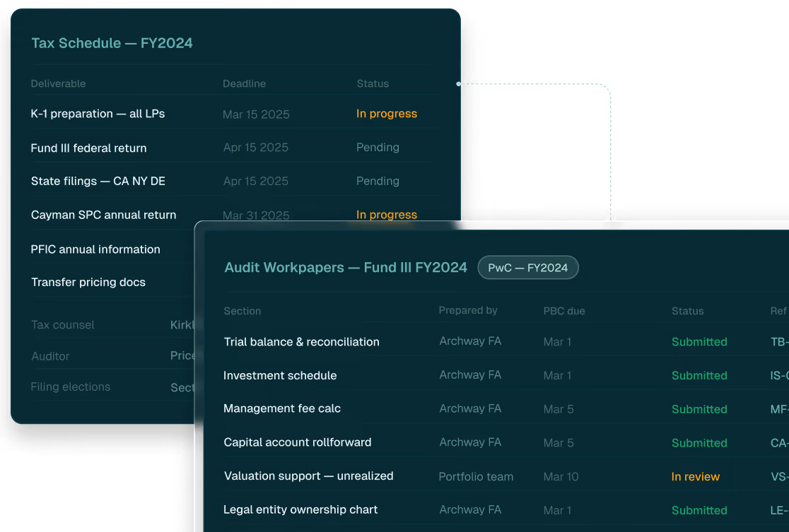The height and width of the screenshot is (532, 789).
Task: Click 'Submitted' status for Legal entity chart
Action: coord(699,510)
